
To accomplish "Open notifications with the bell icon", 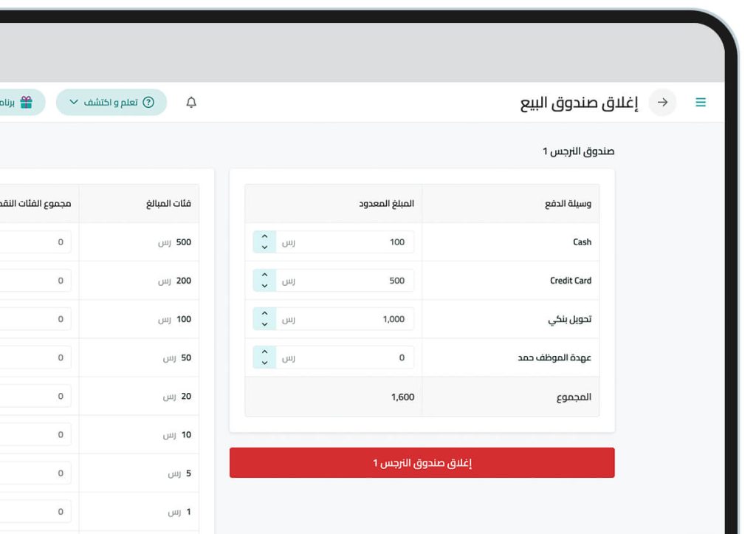I will (191, 102).
